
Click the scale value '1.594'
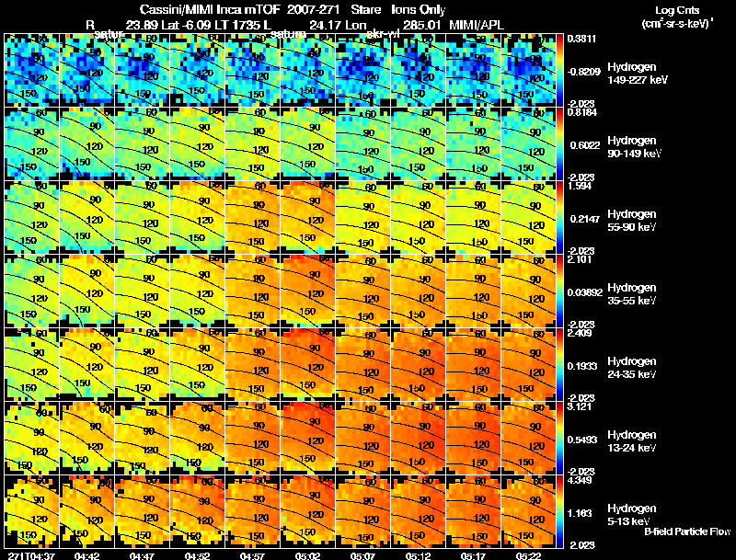click(x=580, y=186)
